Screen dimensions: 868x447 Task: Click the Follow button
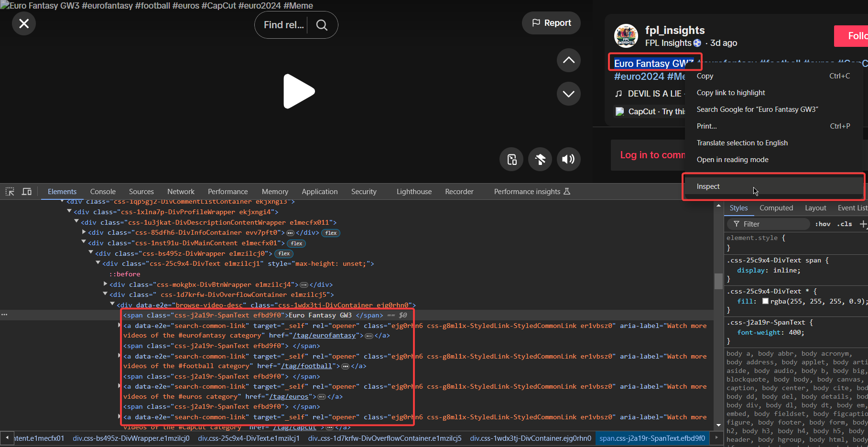coord(856,36)
